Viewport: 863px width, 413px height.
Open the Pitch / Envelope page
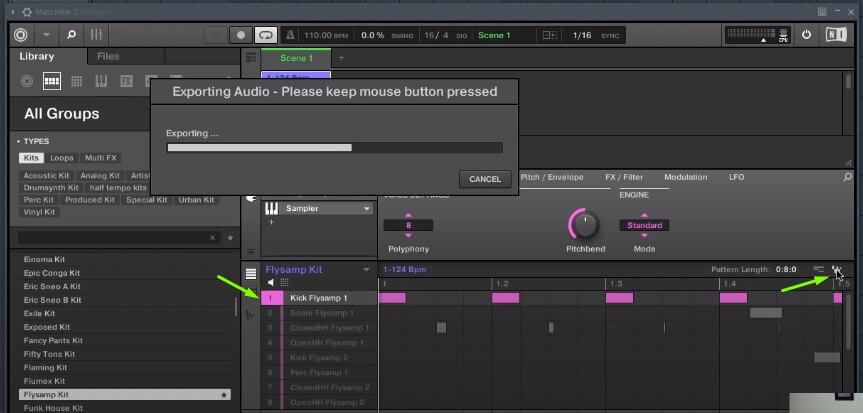tap(551, 177)
